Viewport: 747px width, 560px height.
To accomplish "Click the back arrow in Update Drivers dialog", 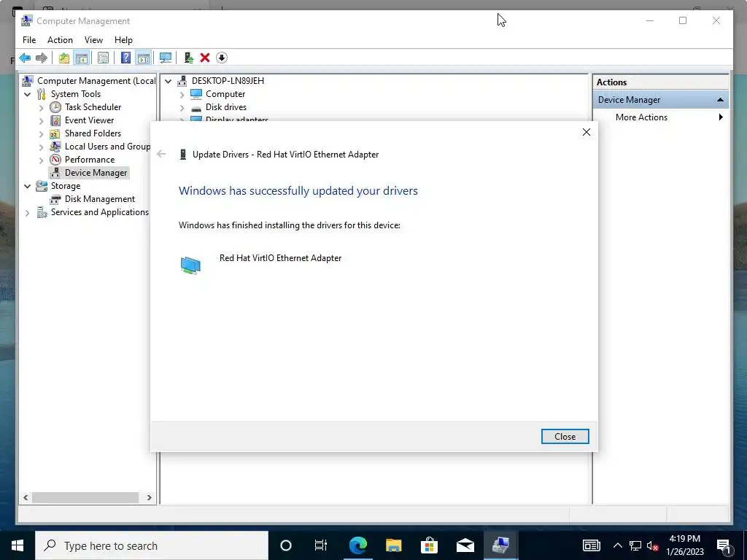I will point(161,154).
